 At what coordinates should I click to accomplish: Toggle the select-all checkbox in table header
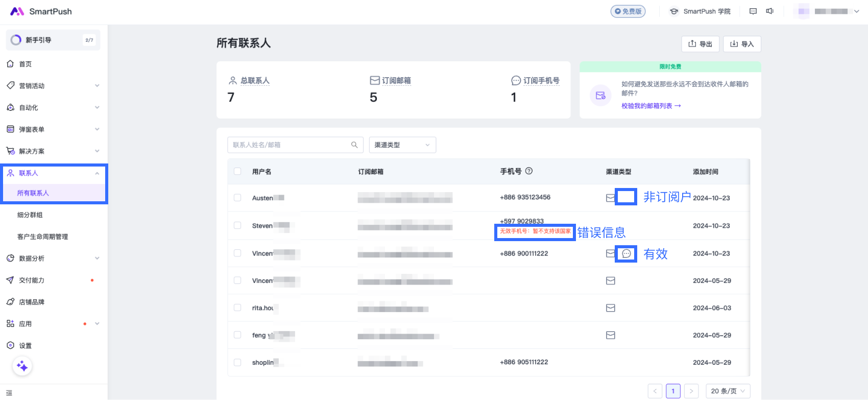237,172
